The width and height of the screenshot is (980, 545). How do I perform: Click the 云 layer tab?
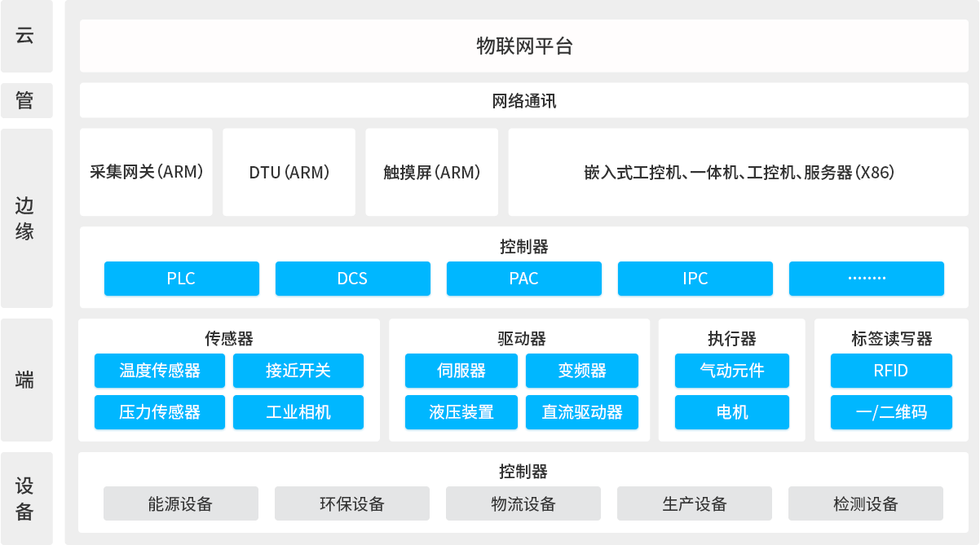[x=26, y=37]
